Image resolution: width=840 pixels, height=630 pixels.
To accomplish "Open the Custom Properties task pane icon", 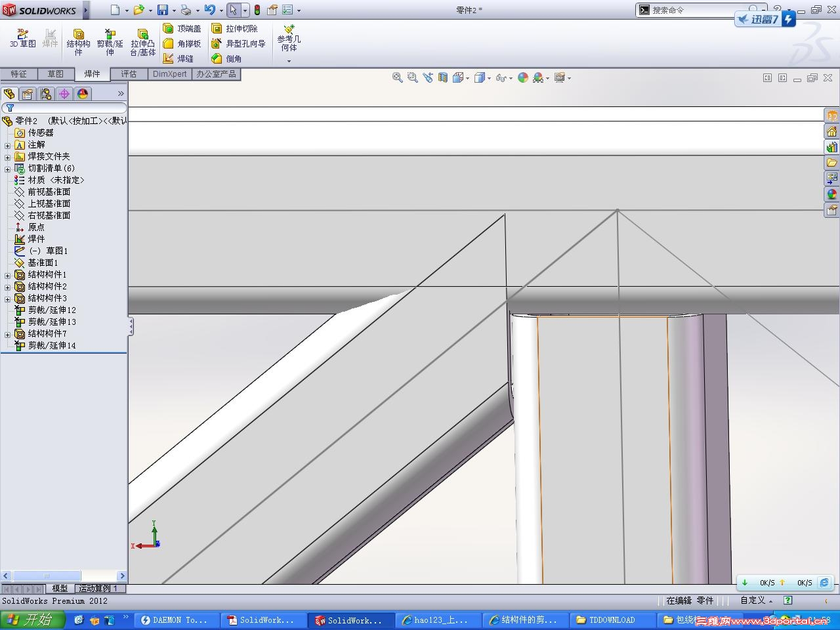I will pos(832,210).
